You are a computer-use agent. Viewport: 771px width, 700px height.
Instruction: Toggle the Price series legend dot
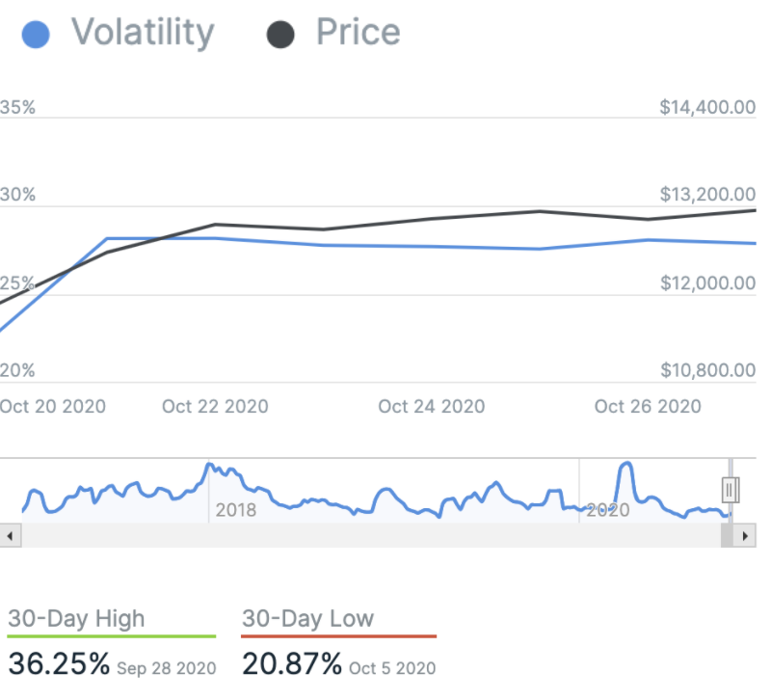[279, 35]
